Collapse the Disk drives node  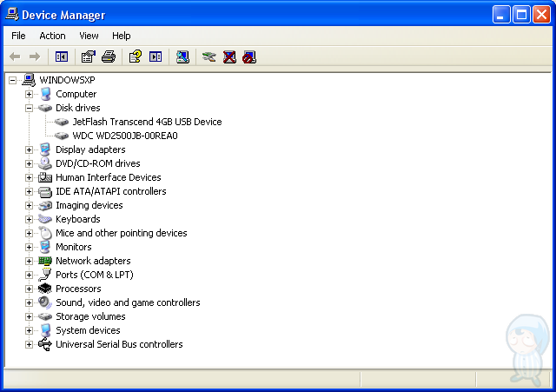click(29, 108)
